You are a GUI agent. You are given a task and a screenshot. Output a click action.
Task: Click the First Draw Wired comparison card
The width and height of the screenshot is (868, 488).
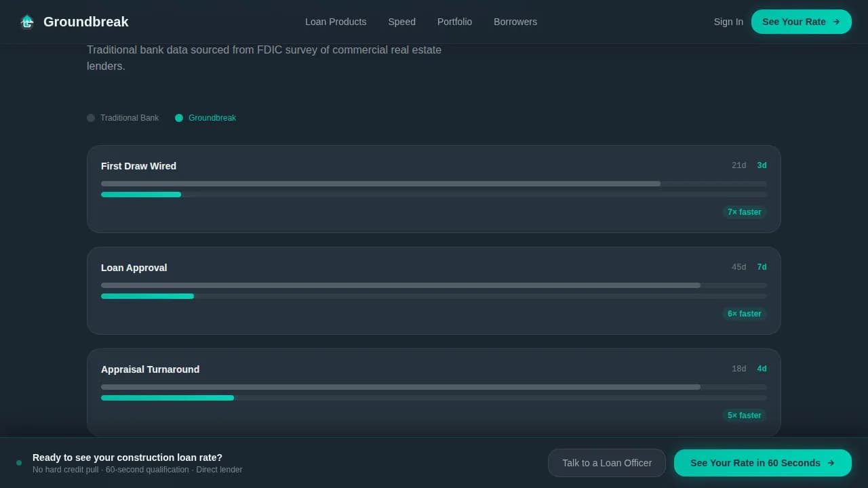434,188
